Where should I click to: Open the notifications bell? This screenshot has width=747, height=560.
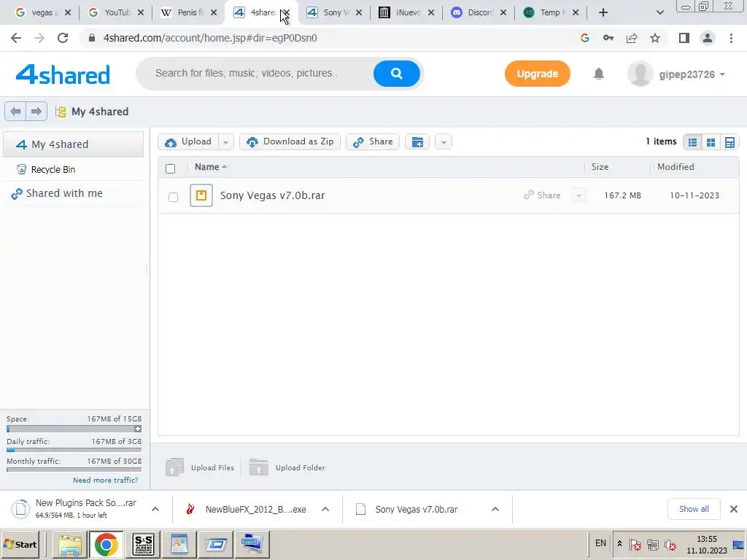coord(599,74)
